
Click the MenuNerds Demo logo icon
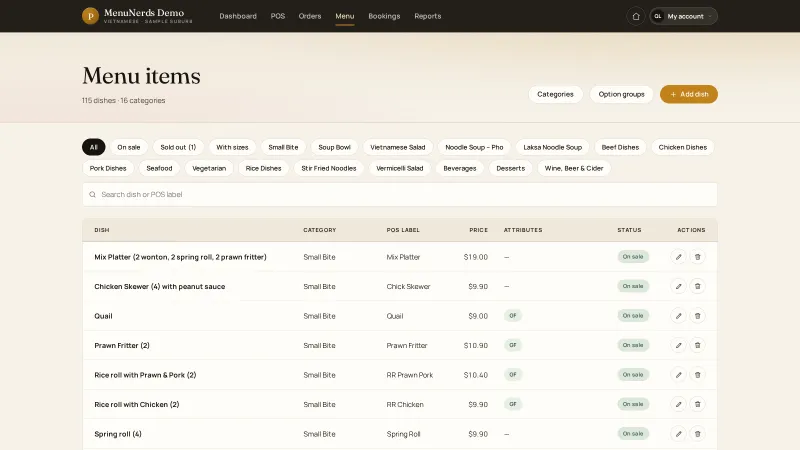[90, 16]
